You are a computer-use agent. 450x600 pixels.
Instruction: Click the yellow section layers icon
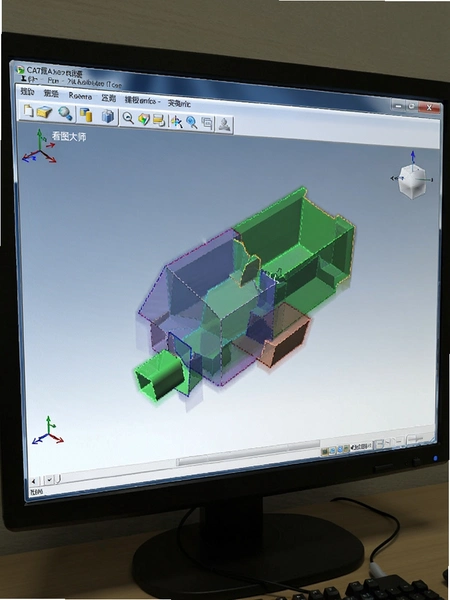pos(159,121)
